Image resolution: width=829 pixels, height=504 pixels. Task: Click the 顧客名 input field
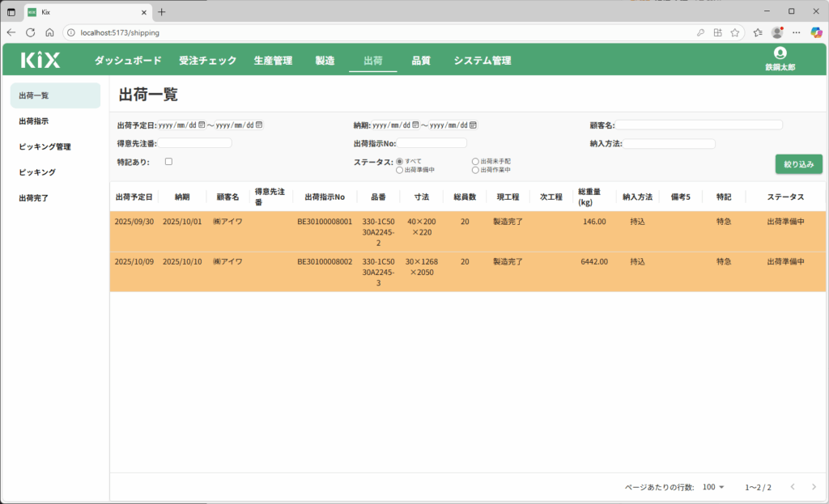click(x=699, y=125)
